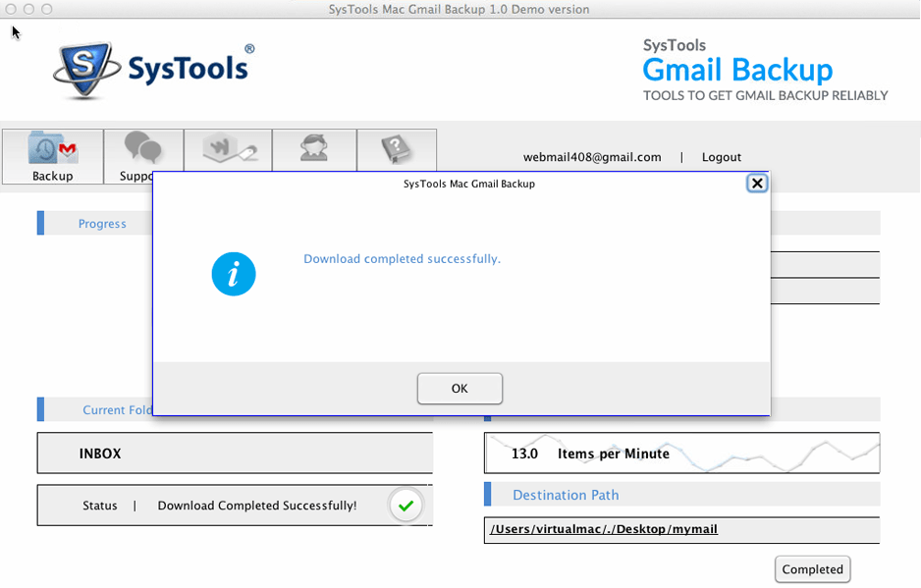Log out via the Logout link
This screenshot has height=588, width=921.
point(722,157)
